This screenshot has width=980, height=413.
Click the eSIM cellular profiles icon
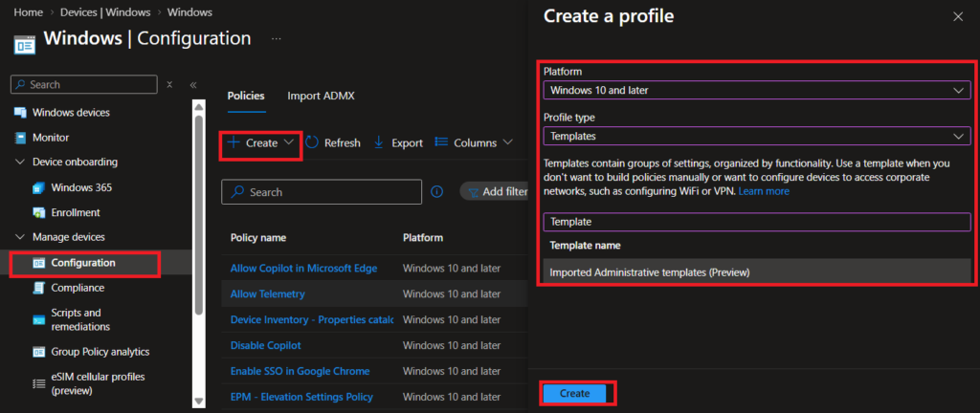(x=38, y=383)
